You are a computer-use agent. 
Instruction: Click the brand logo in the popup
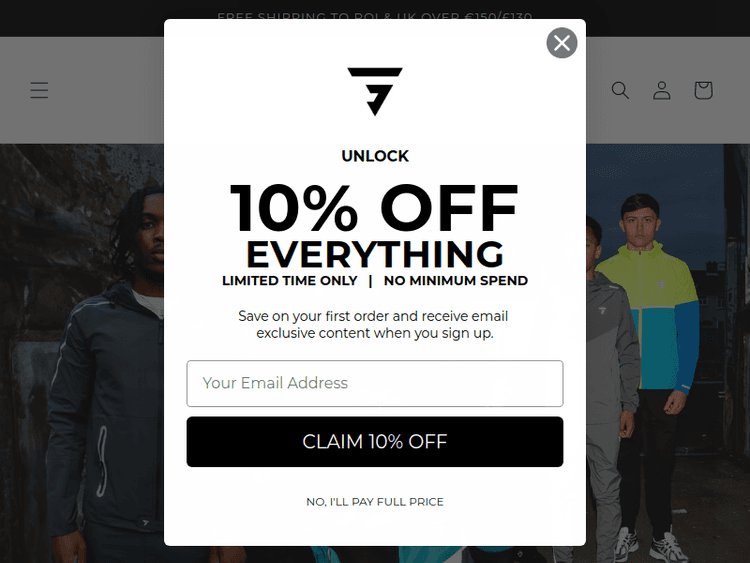coord(375,91)
